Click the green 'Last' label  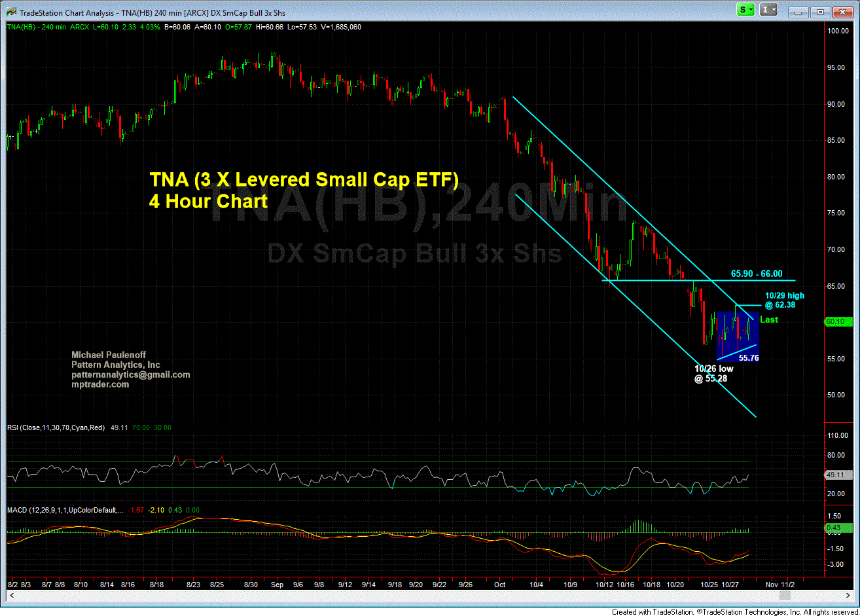click(x=769, y=319)
